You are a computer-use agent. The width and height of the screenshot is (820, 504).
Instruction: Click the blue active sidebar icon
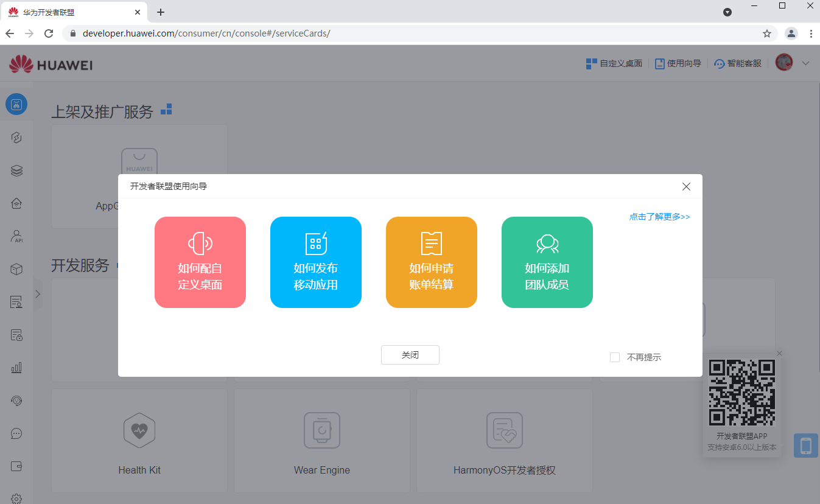point(16,104)
